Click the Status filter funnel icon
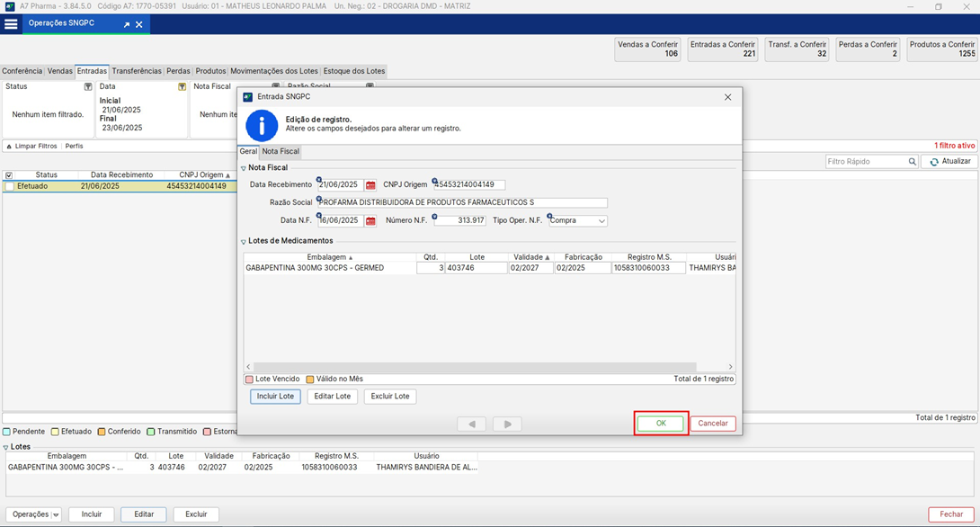 click(x=88, y=87)
